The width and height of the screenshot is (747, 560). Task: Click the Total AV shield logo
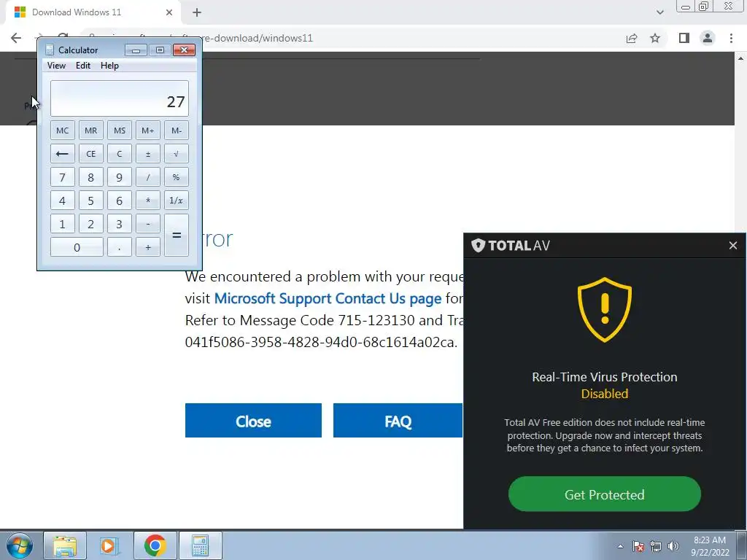(478, 245)
